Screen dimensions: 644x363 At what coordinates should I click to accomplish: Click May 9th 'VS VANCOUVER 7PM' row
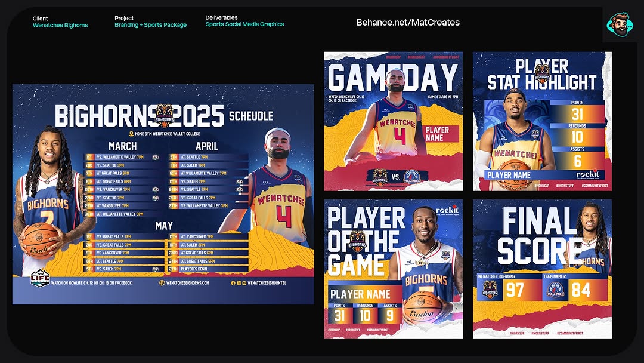pyautogui.click(x=125, y=253)
